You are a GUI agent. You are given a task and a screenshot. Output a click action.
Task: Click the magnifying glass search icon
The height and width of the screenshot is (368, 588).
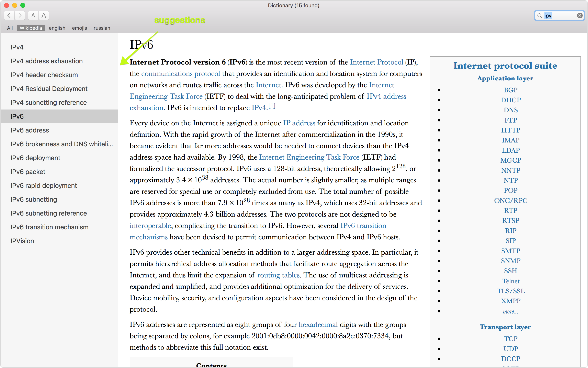[540, 16]
